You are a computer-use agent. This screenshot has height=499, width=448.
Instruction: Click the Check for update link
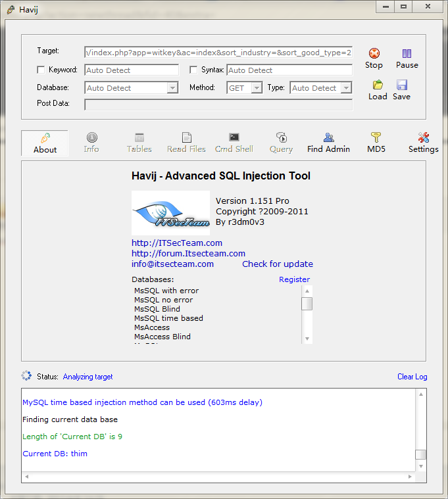[278, 264]
